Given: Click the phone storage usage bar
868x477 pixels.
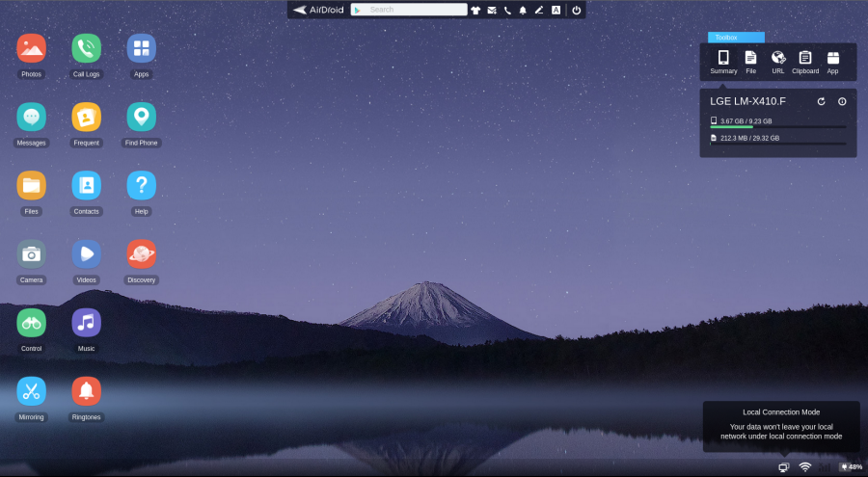Looking at the screenshot, I should click(x=777, y=126).
